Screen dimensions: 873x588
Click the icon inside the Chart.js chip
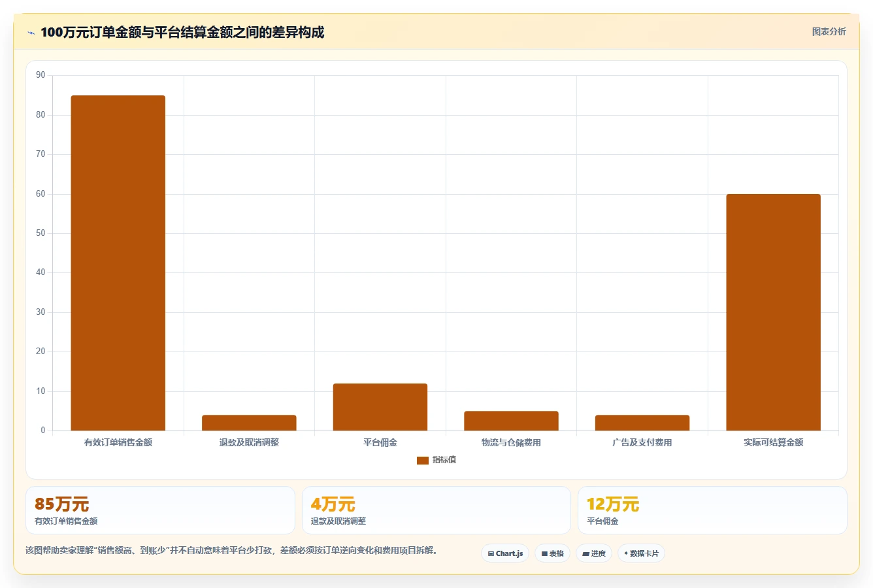coord(491,554)
